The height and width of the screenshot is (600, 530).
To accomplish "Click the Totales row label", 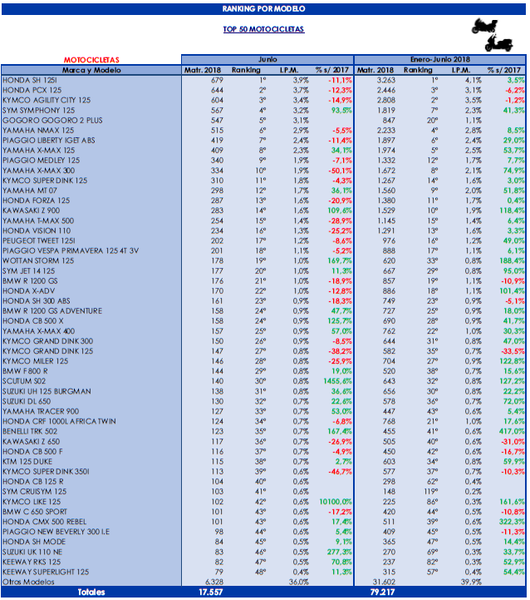I will point(91,592).
